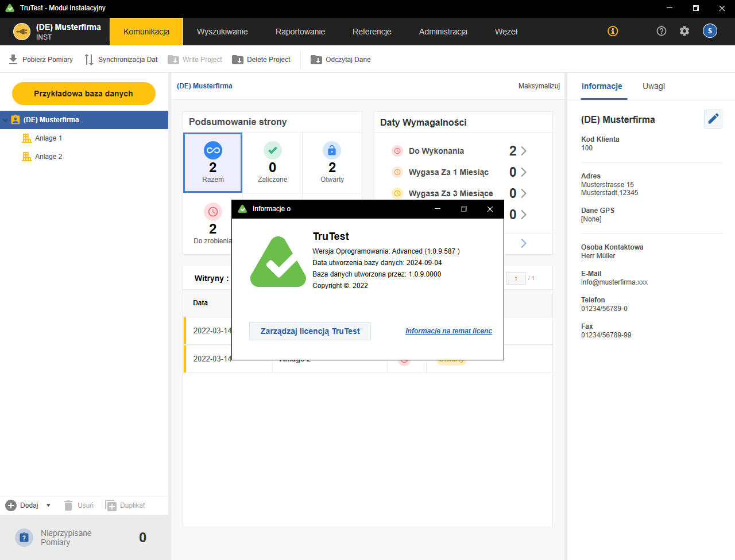735x560 pixels.
Task: Select the Otwarty lock icon
Action: coord(332,150)
